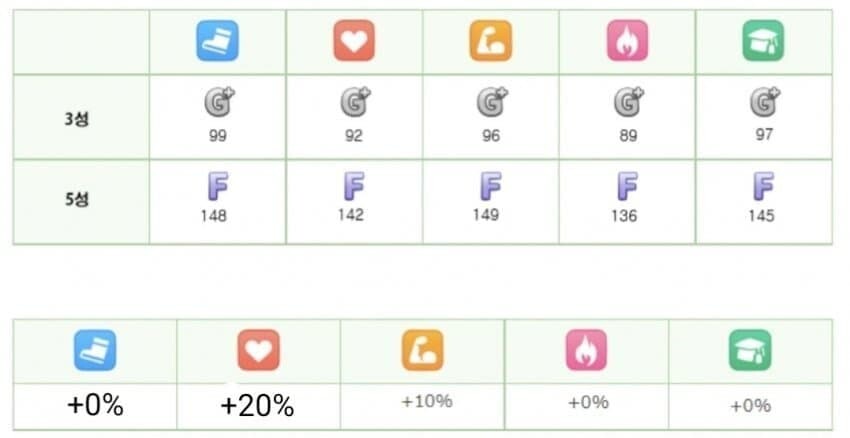Viewport: 850px width, 438px height.
Task: Click the stamina heart icon in bonus table
Action: tap(258, 350)
